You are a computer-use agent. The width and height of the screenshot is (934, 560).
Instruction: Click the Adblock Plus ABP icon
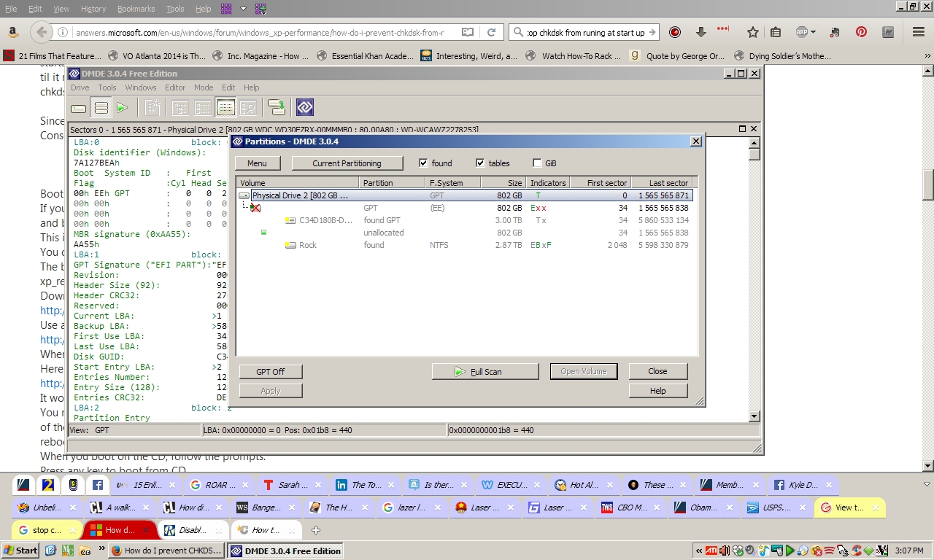pyautogui.click(x=802, y=32)
